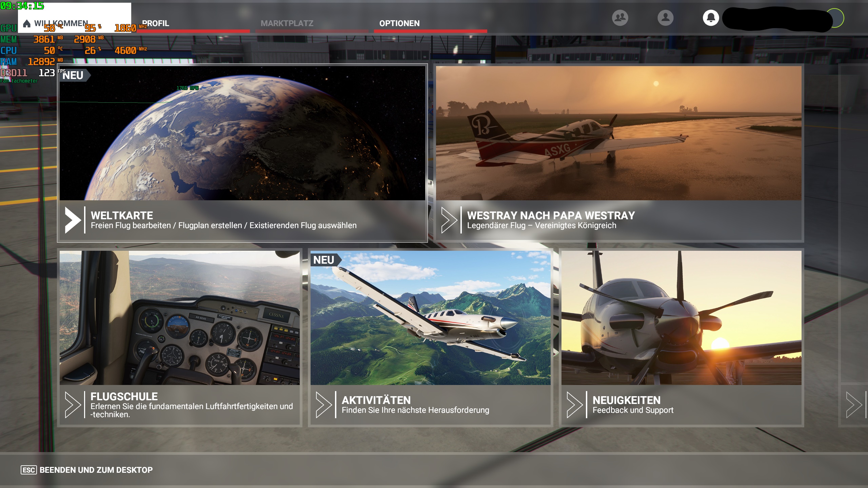Open the notifications bell icon

[x=711, y=18]
